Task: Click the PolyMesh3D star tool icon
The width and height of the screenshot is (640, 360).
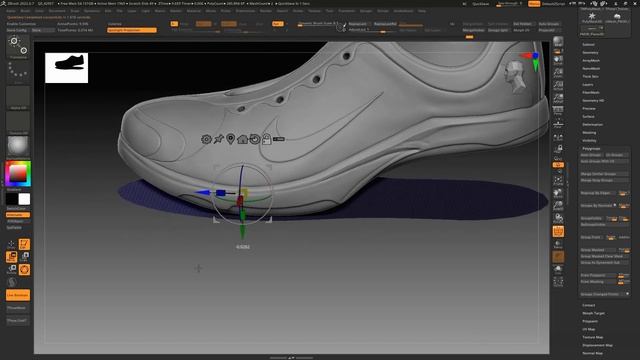Action: click(x=592, y=17)
